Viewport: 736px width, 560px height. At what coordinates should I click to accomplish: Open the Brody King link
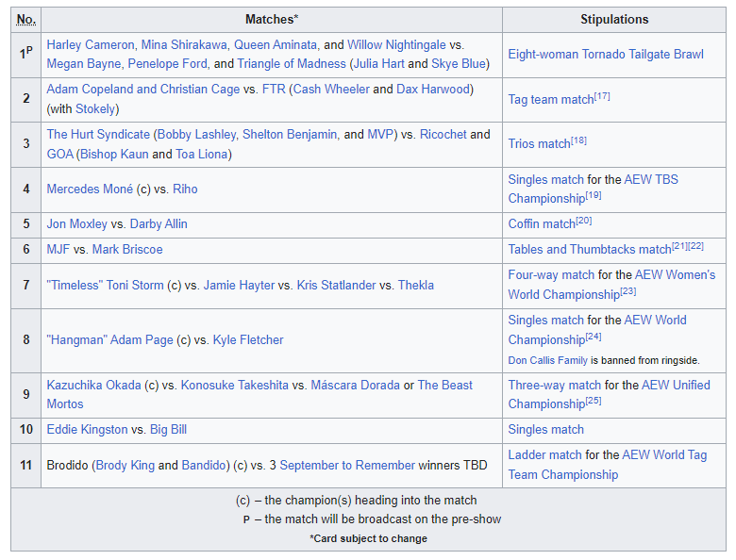click(125, 466)
